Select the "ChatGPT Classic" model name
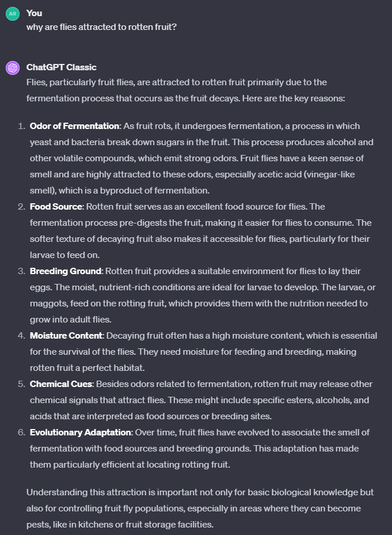 coord(61,67)
